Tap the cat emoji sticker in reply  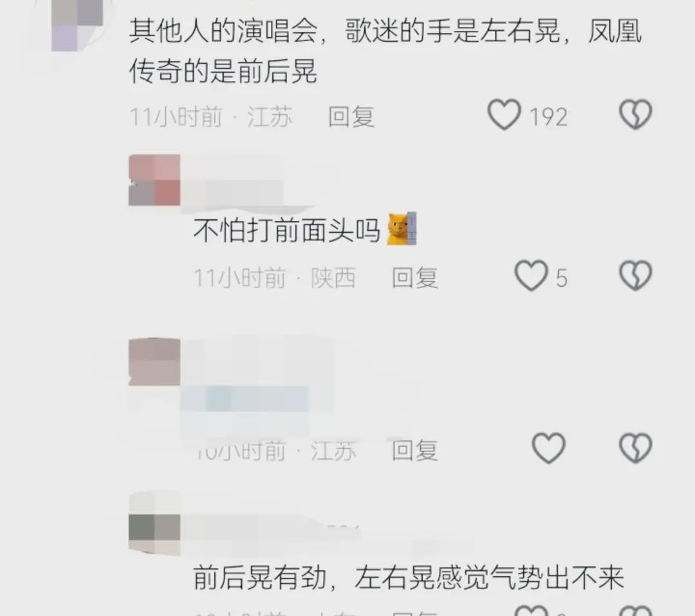click(402, 229)
